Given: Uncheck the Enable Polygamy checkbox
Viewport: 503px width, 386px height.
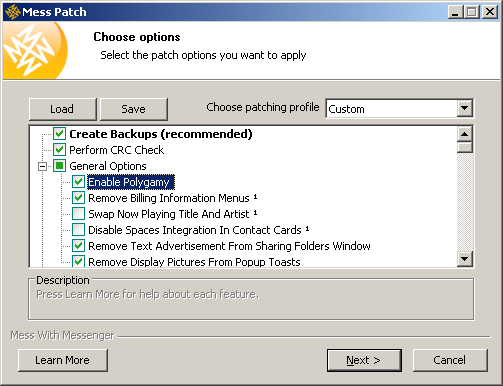Looking at the screenshot, I should [78, 182].
